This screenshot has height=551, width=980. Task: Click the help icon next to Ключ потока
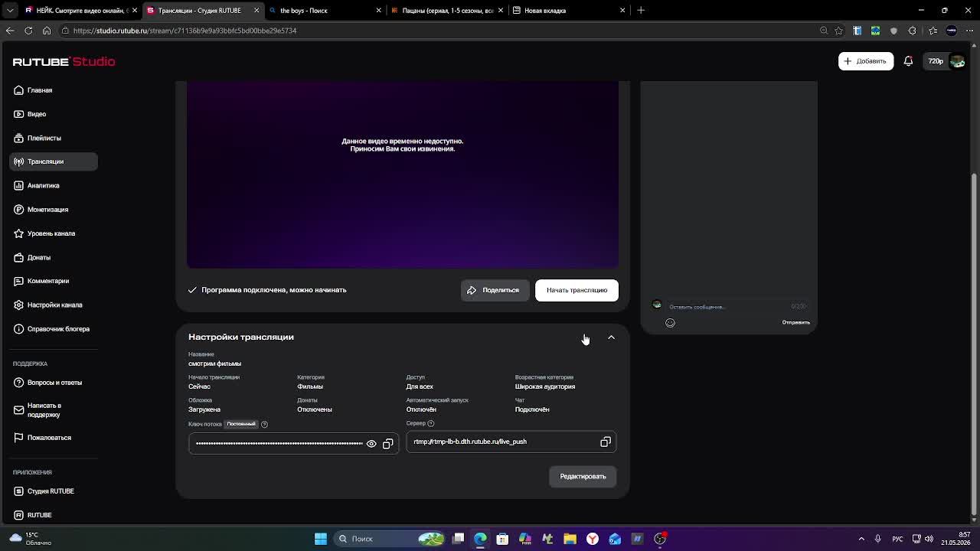(x=264, y=424)
